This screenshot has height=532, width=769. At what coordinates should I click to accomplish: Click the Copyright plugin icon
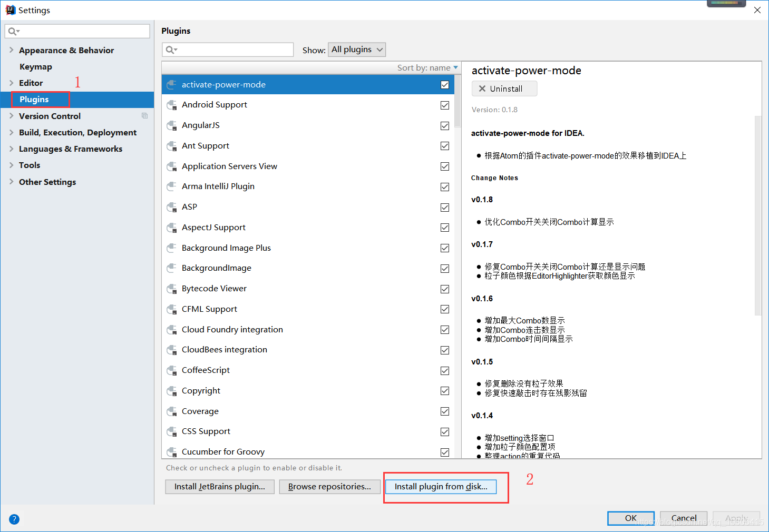[x=171, y=391]
